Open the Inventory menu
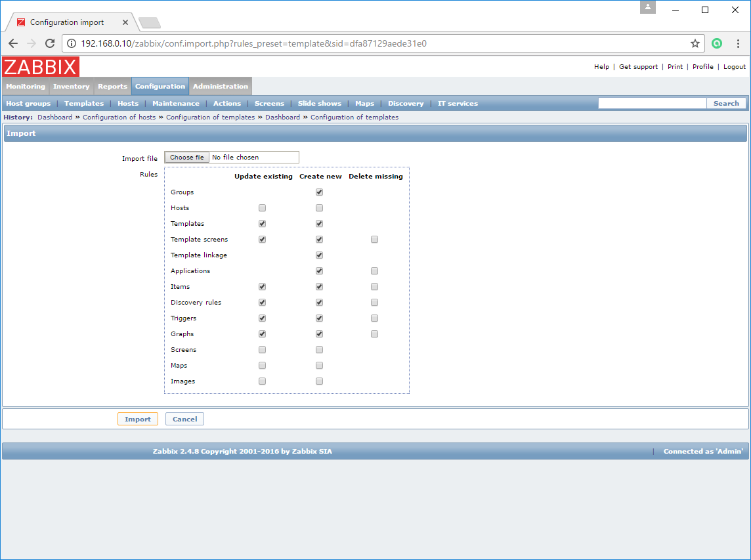The image size is (751, 560). [x=72, y=86]
